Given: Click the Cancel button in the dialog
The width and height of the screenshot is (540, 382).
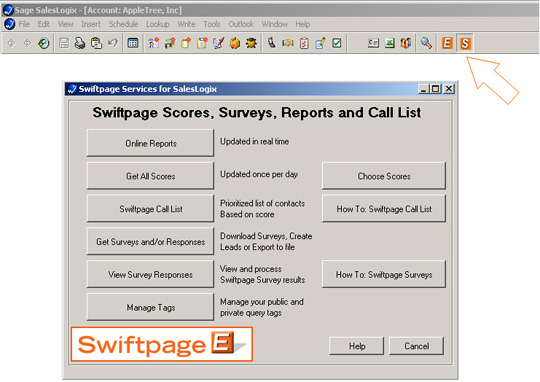Looking at the screenshot, I should [x=416, y=346].
